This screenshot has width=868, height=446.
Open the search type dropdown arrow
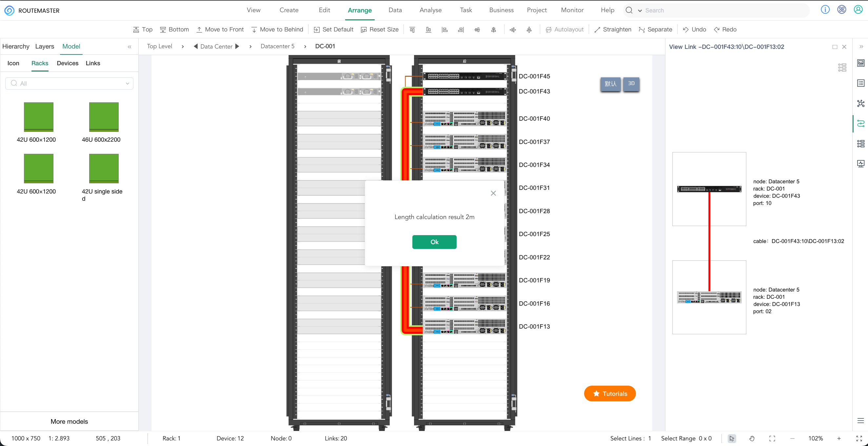(x=640, y=10)
